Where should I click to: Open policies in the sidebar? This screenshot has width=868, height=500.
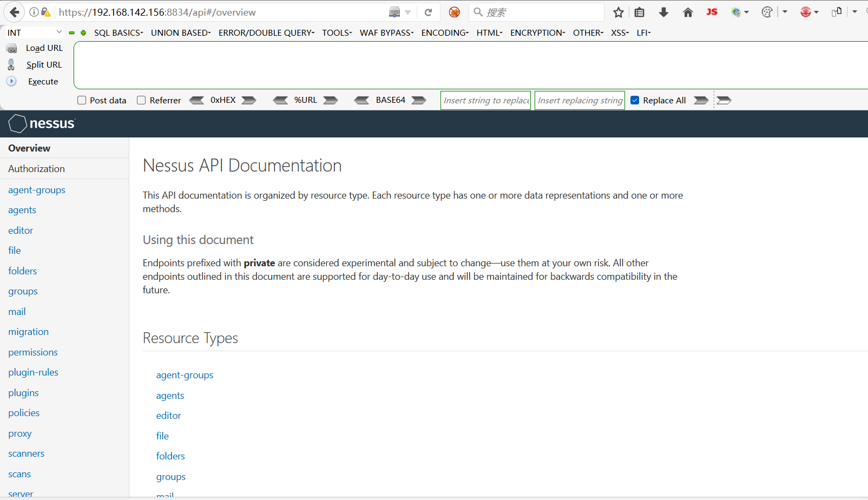click(x=24, y=413)
